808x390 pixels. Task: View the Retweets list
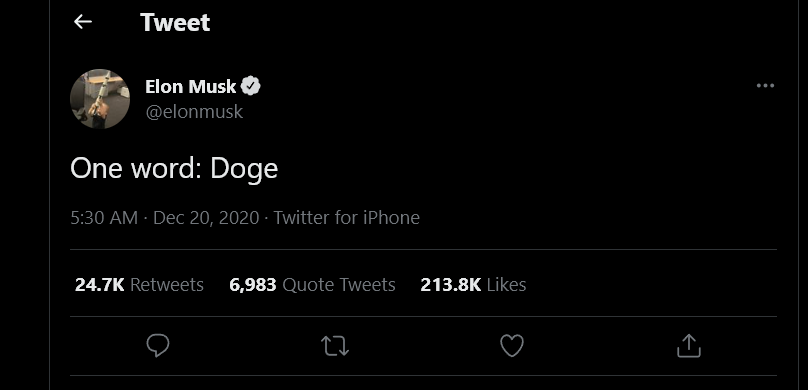(139, 284)
